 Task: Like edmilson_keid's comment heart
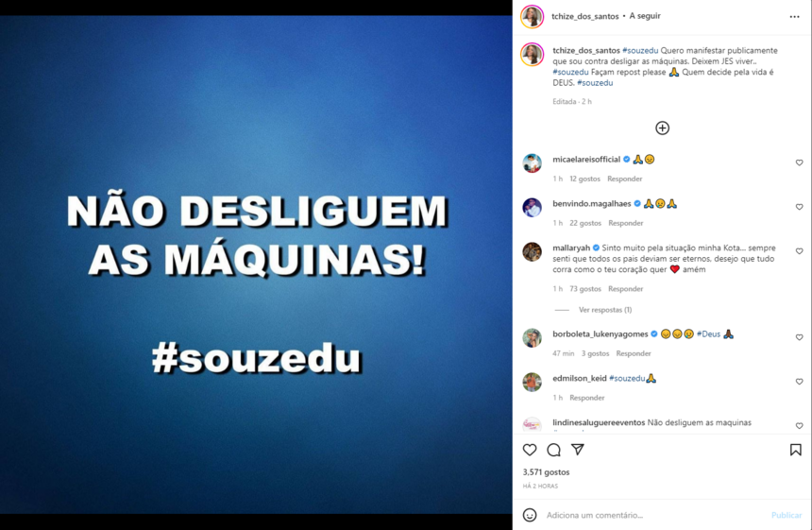[x=799, y=382]
